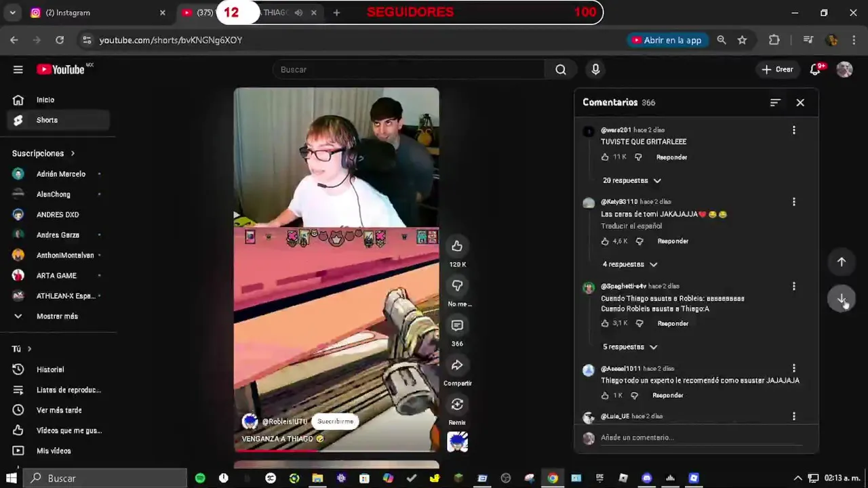
Task: Select Inicio in sidebar
Action: point(58,100)
